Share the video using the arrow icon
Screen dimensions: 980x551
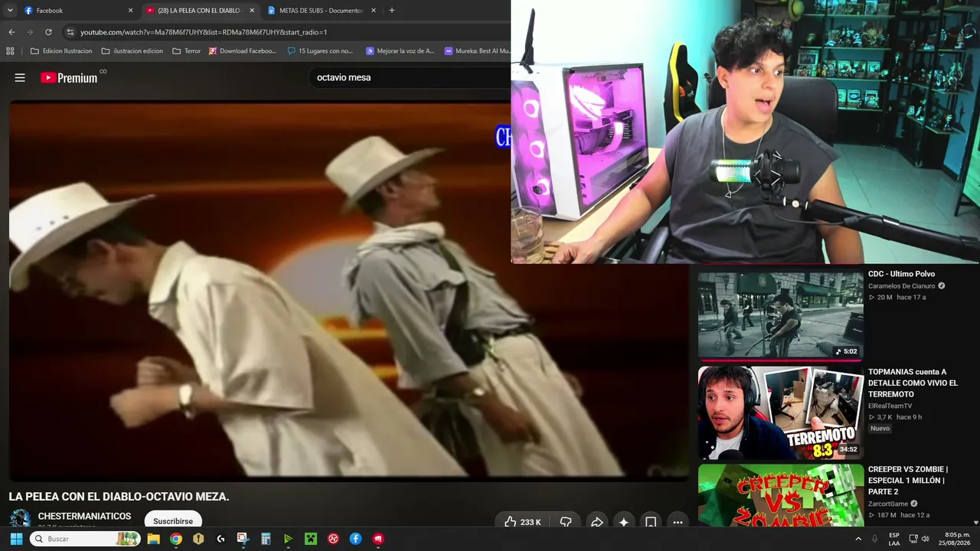pos(597,522)
